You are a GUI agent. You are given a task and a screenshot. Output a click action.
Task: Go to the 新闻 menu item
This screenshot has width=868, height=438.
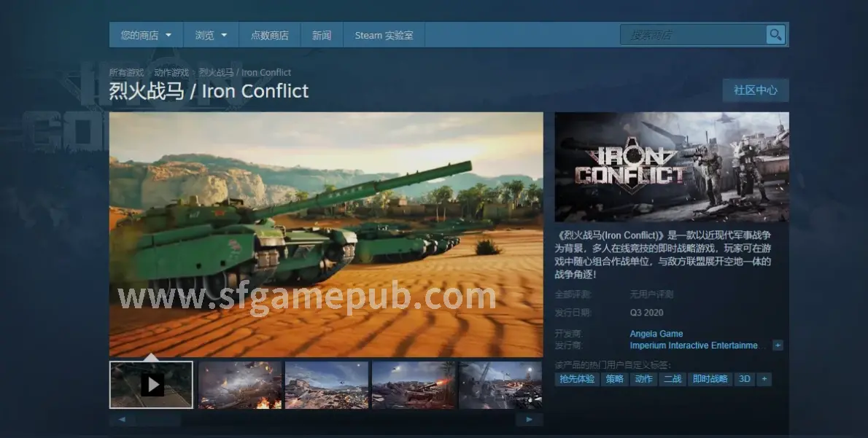(322, 35)
